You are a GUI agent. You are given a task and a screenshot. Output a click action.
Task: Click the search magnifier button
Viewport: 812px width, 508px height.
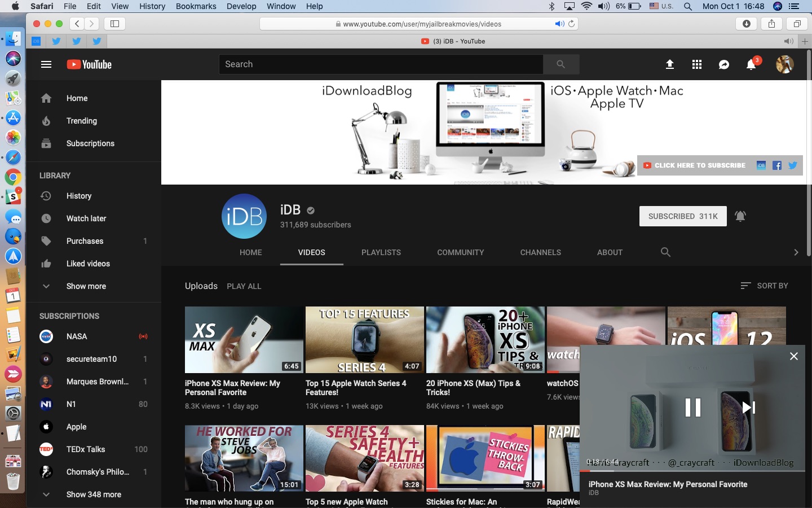tap(561, 64)
